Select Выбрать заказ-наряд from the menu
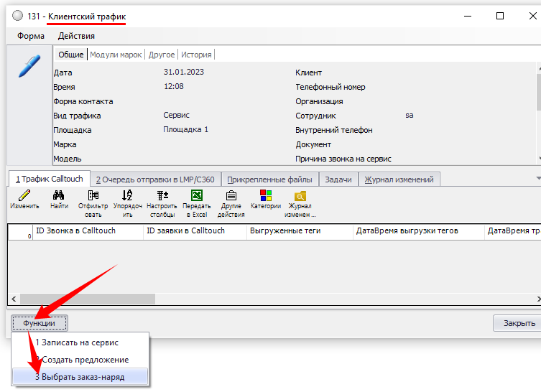Image resolution: width=541 pixels, height=392 pixels. pyautogui.click(x=80, y=377)
